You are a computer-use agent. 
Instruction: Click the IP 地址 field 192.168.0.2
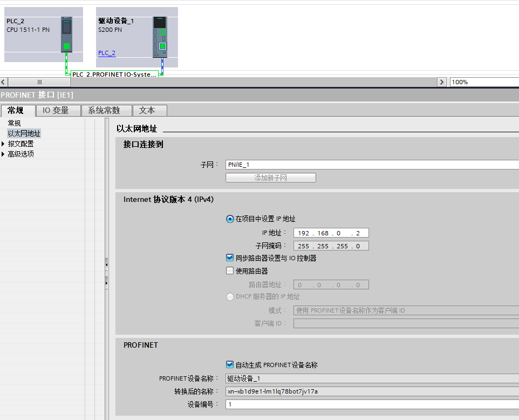click(331, 233)
